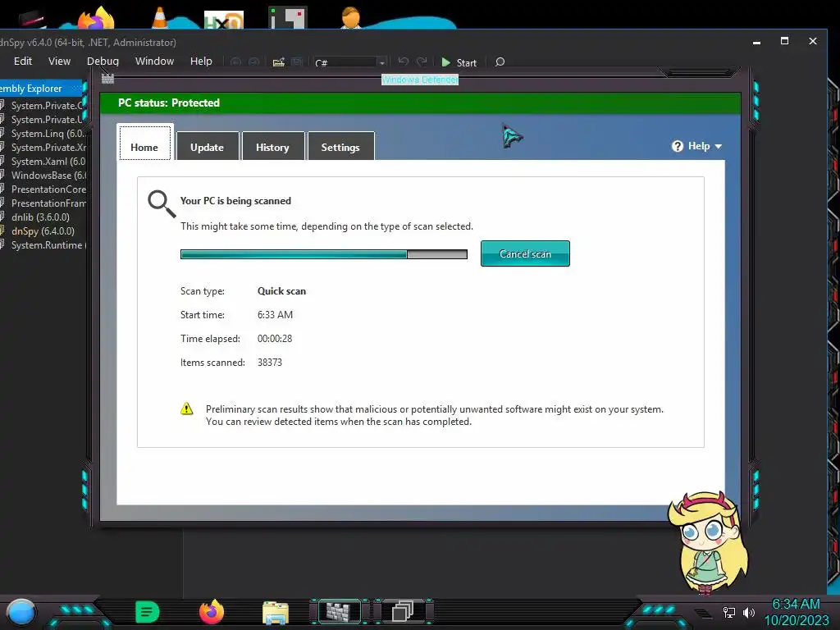
Task: Click the Help question mark icon
Action: pyautogui.click(x=678, y=146)
